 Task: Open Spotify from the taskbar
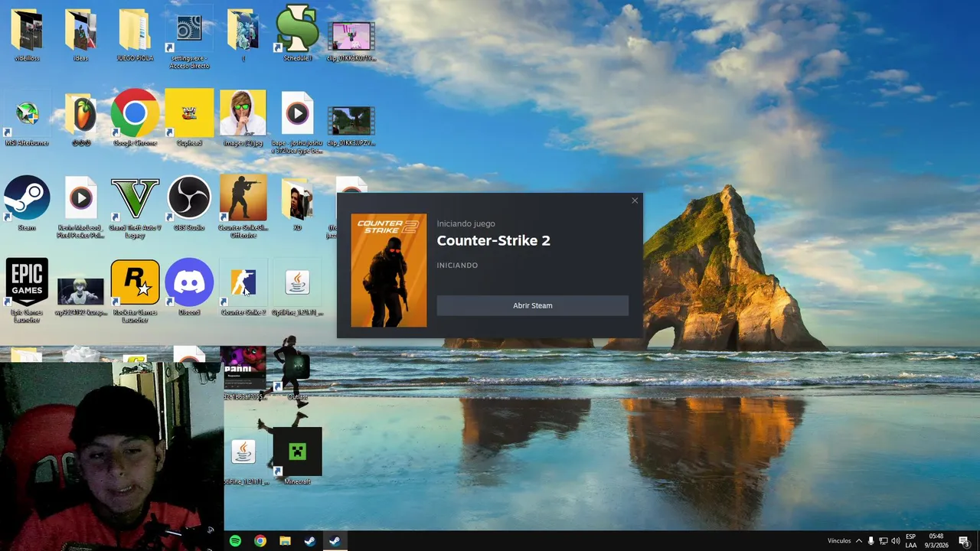click(x=236, y=541)
